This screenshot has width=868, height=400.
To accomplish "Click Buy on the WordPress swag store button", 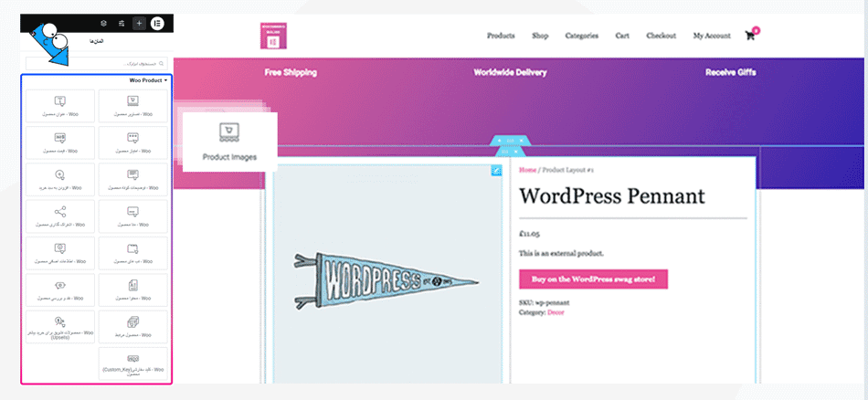I will point(593,279).
